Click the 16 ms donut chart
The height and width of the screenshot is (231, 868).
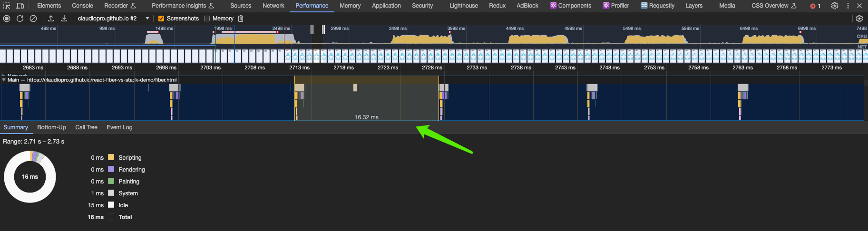click(x=30, y=177)
